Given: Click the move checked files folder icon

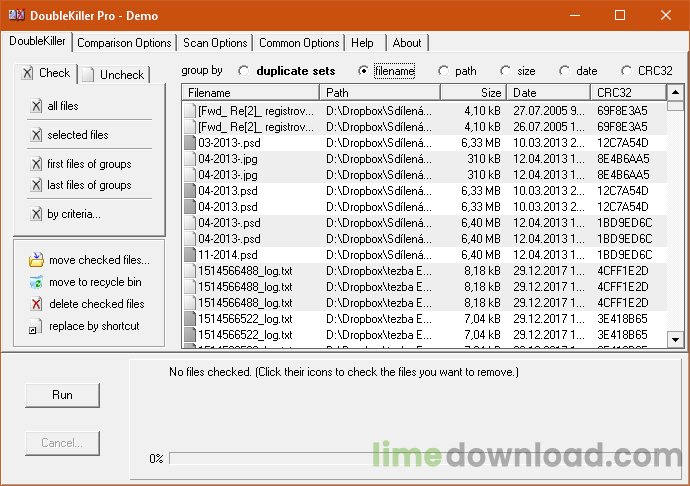Looking at the screenshot, I should 36,260.
